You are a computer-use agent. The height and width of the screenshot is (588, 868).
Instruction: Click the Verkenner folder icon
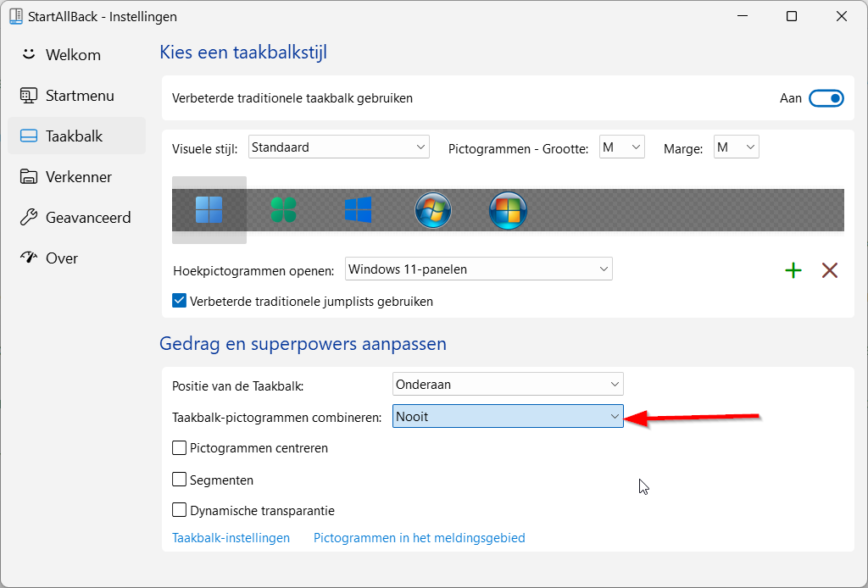click(x=28, y=176)
